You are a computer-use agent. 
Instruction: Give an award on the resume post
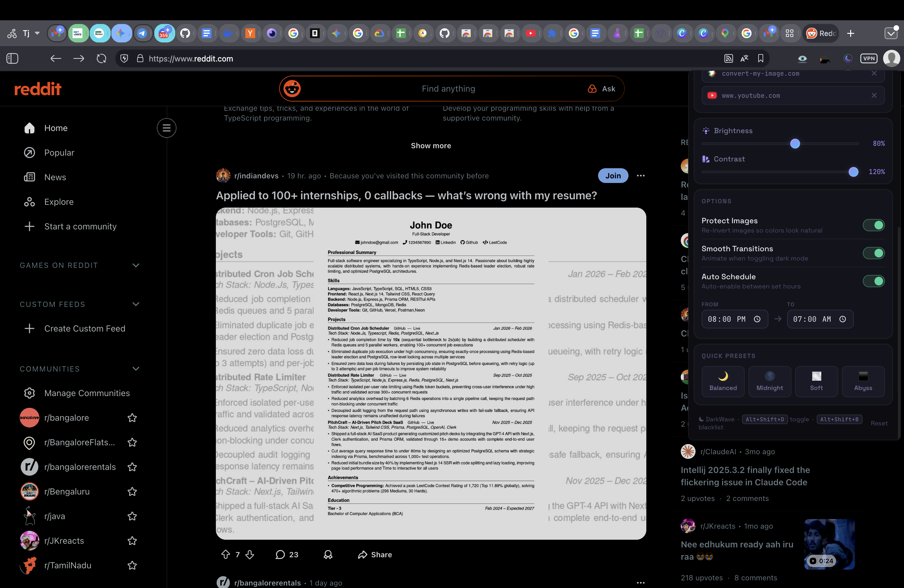coord(327,554)
